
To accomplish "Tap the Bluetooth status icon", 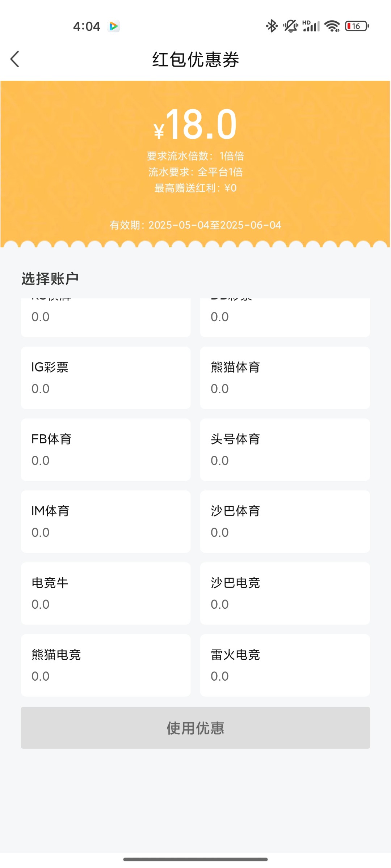I will [x=272, y=26].
